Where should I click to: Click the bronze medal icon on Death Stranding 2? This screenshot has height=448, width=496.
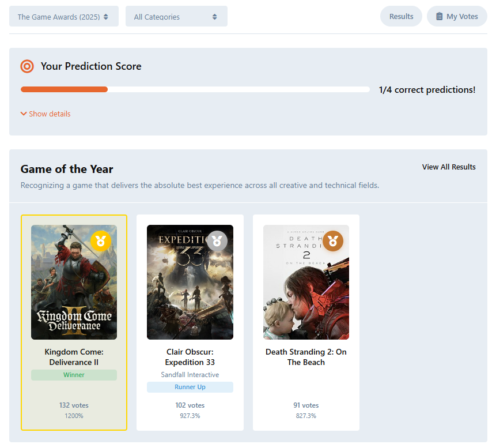coord(333,241)
